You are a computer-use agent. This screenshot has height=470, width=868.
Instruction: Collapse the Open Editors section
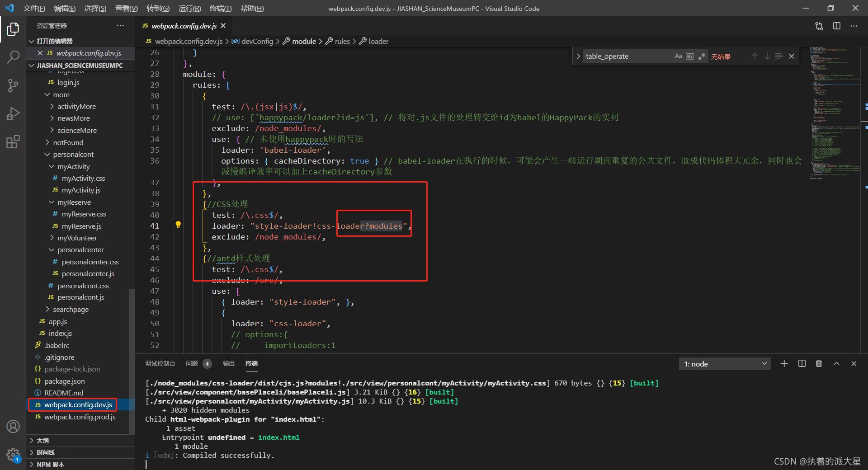(80, 41)
